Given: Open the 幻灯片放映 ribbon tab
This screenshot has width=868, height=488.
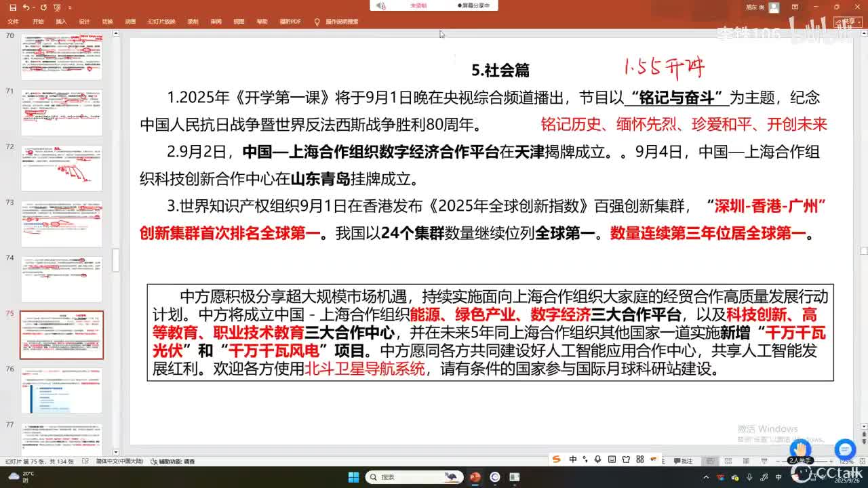Looking at the screenshot, I should 161,22.
